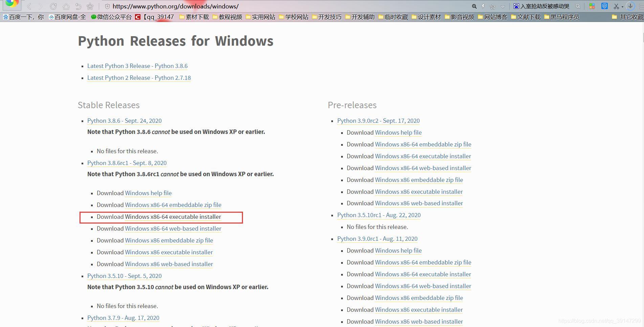Open the Python 3.8.6 - Sept. 24, 2020 release

coord(124,121)
